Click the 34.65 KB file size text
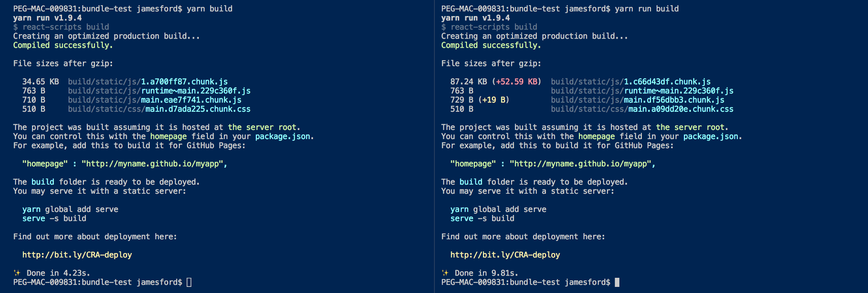Viewport: 868px width, 293px height. click(x=40, y=82)
